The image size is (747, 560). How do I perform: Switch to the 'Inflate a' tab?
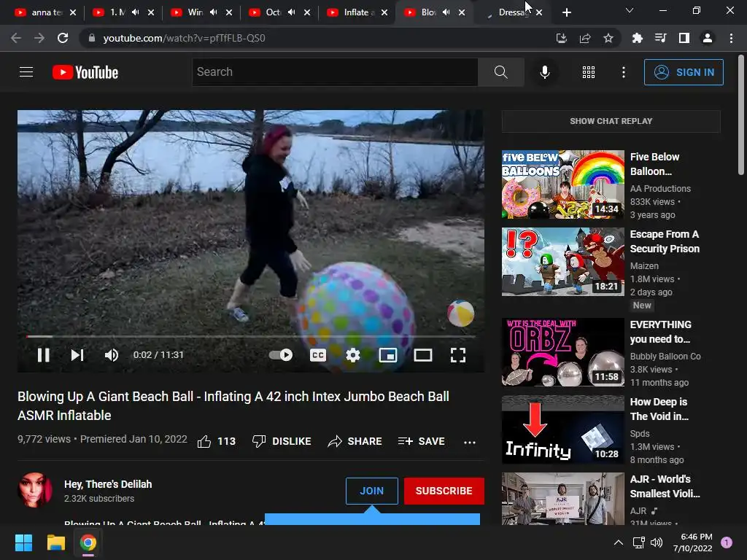point(359,12)
